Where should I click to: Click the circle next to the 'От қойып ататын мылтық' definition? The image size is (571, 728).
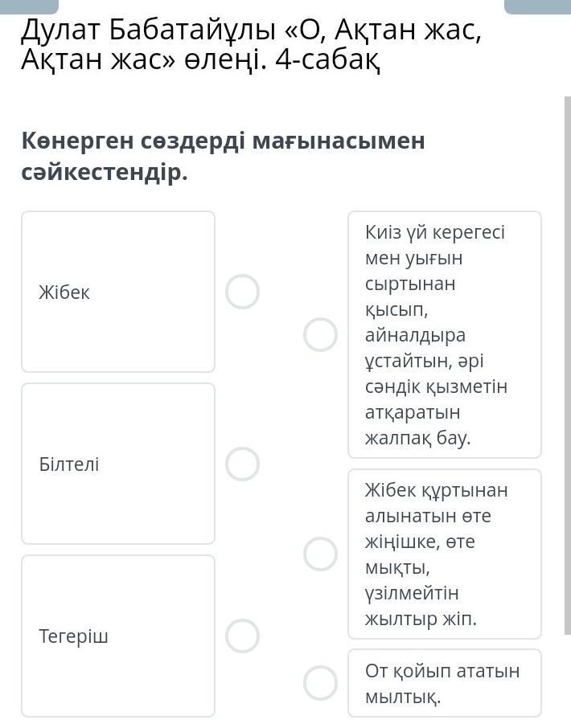pos(320,683)
